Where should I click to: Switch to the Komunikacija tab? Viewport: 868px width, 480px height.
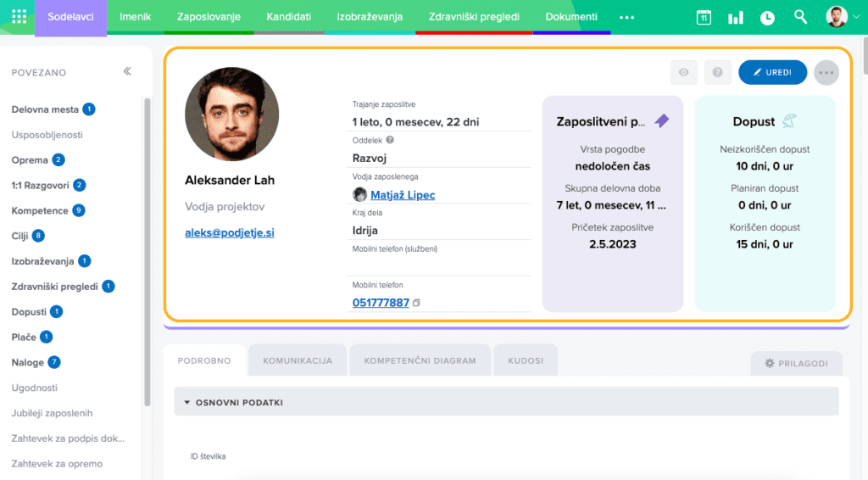point(297,360)
